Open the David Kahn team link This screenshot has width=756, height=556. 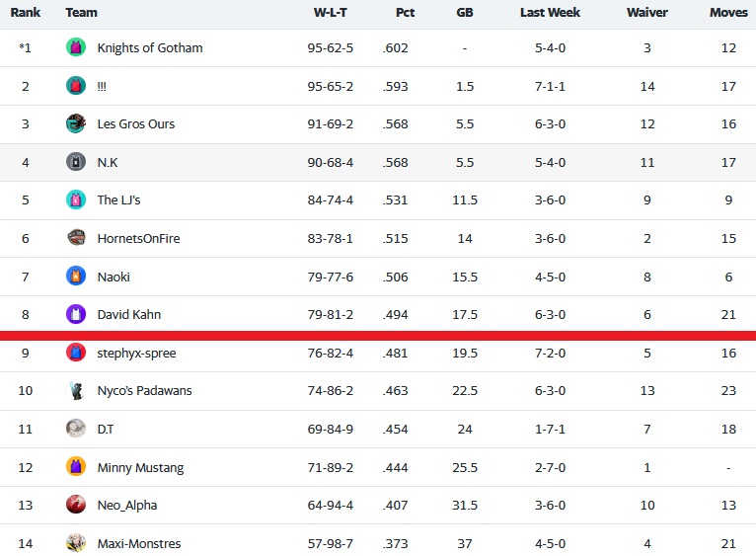pyautogui.click(x=129, y=315)
